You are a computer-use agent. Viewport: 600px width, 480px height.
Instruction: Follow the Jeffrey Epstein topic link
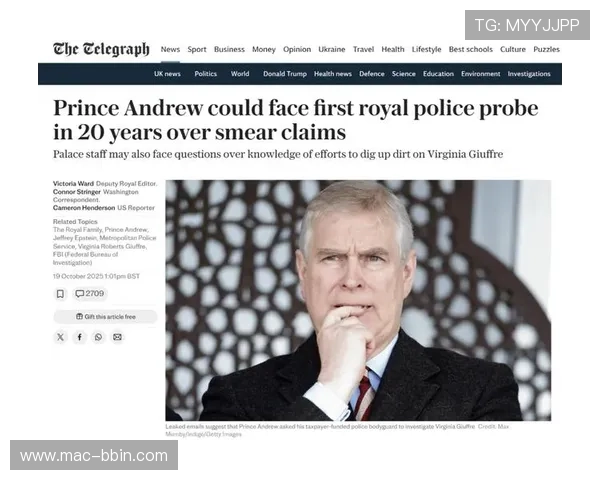point(75,238)
